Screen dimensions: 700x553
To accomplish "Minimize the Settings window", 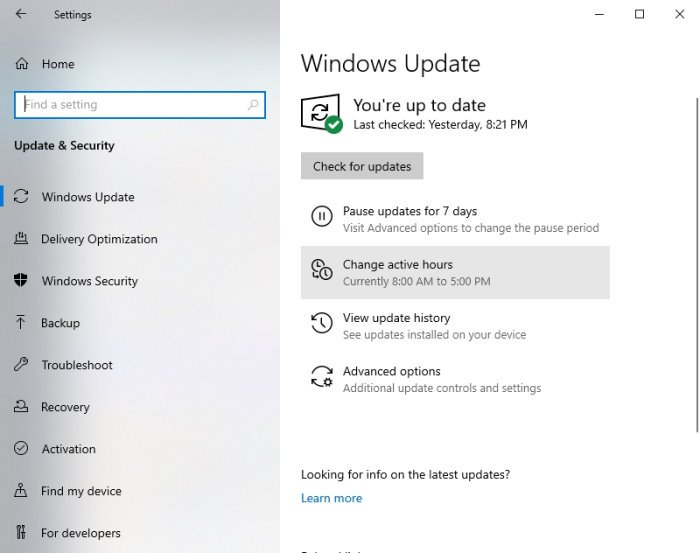I will coord(600,14).
